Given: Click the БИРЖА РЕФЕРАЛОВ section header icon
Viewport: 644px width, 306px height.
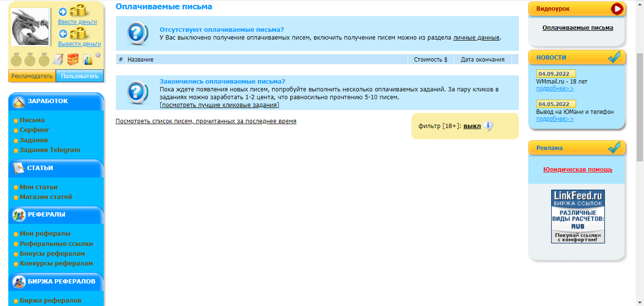Looking at the screenshot, I should (x=19, y=282).
